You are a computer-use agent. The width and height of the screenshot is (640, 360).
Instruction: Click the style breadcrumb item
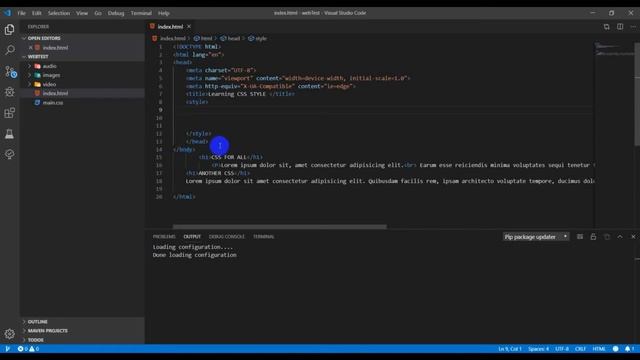(258, 38)
